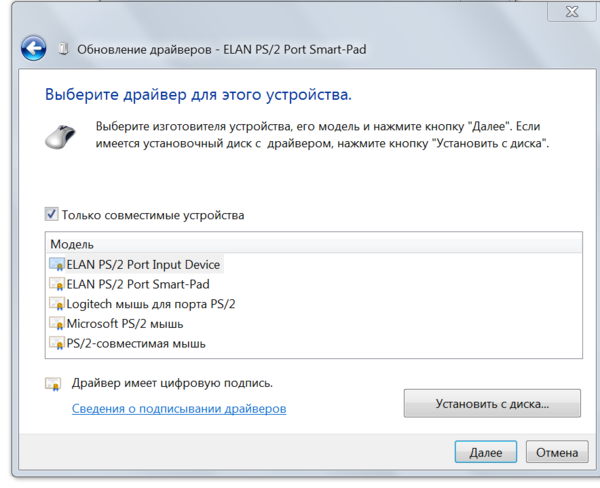Screen dimensions: 600x488
Task: Select Logitech мышь для порта PS/2
Action: pos(151,304)
